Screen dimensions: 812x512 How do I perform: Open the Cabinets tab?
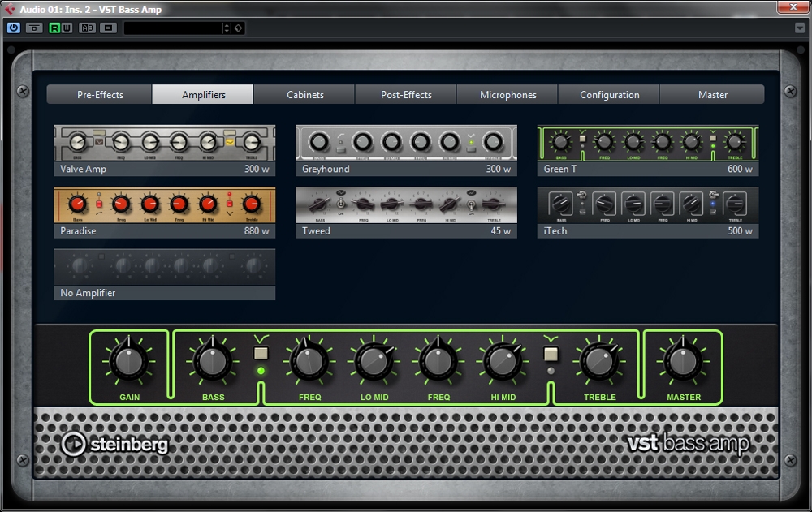(304, 95)
